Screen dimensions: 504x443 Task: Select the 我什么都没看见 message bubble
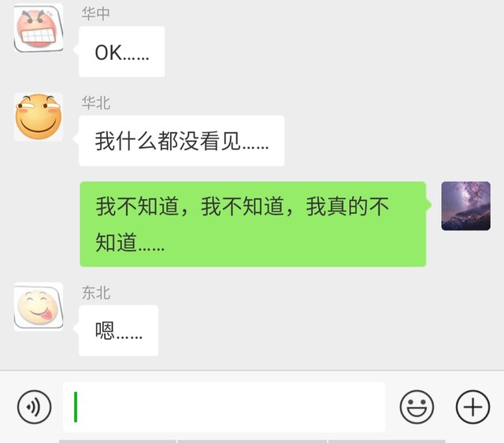(181, 141)
